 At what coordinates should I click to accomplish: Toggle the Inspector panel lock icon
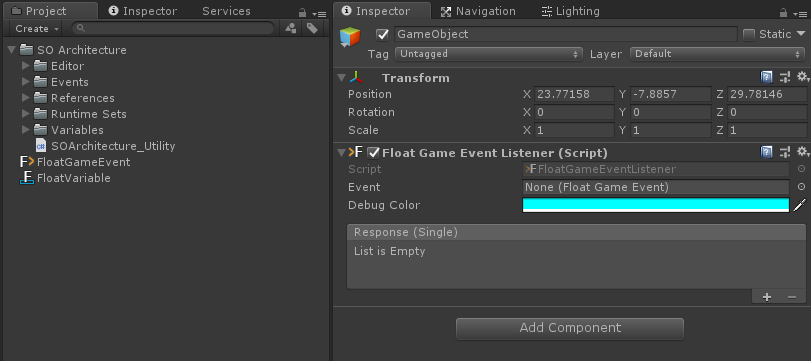coord(784,12)
